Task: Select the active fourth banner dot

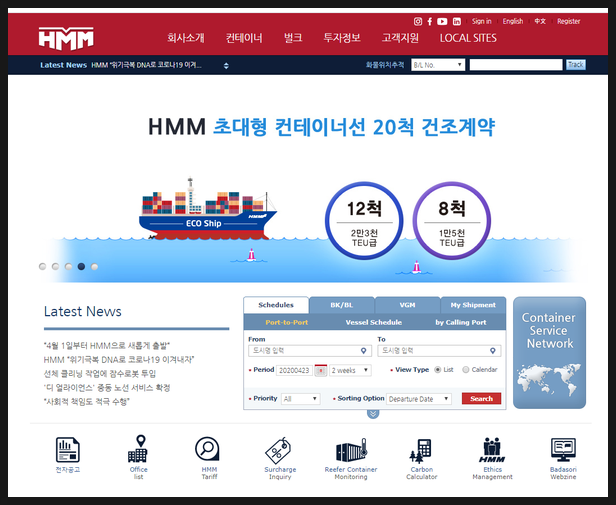Action: click(x=81, y=267)
